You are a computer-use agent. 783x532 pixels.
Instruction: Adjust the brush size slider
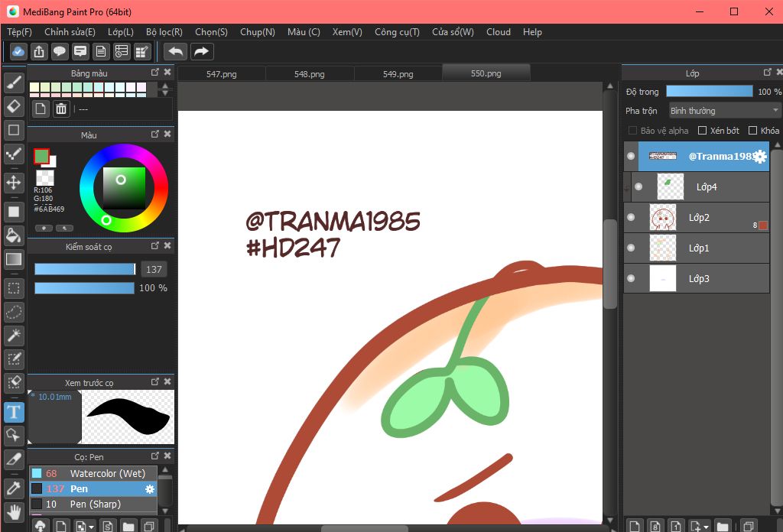(85, 269)
